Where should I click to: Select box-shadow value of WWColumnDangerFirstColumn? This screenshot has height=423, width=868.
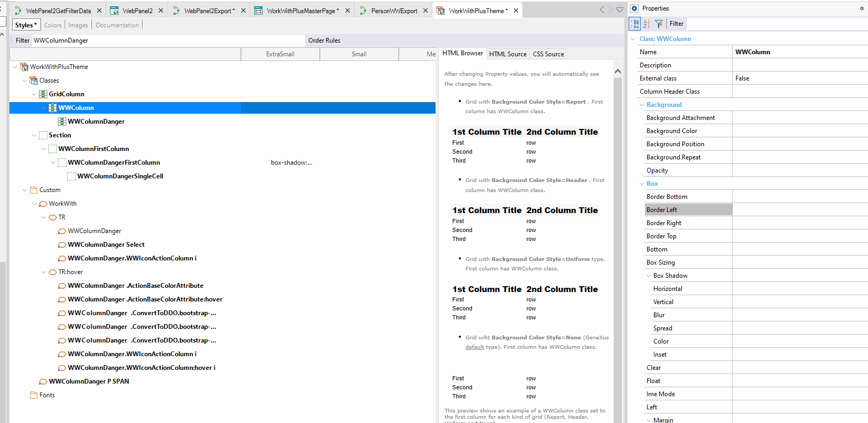point(291,163)
